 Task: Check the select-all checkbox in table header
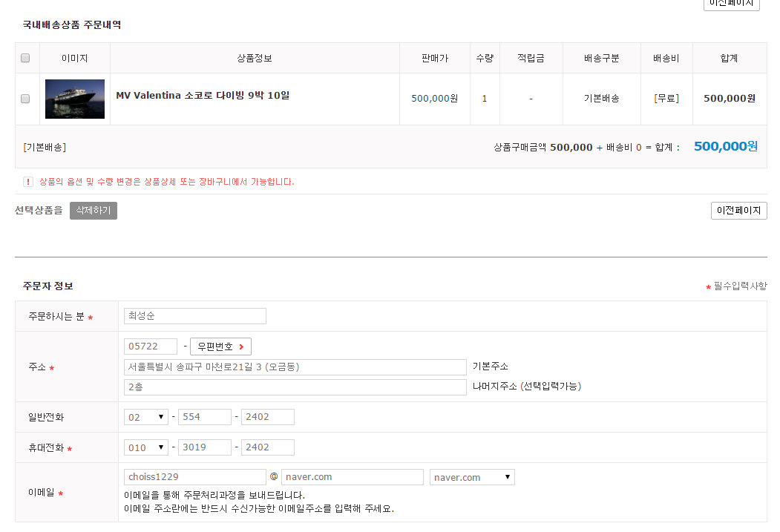(25, 58)
